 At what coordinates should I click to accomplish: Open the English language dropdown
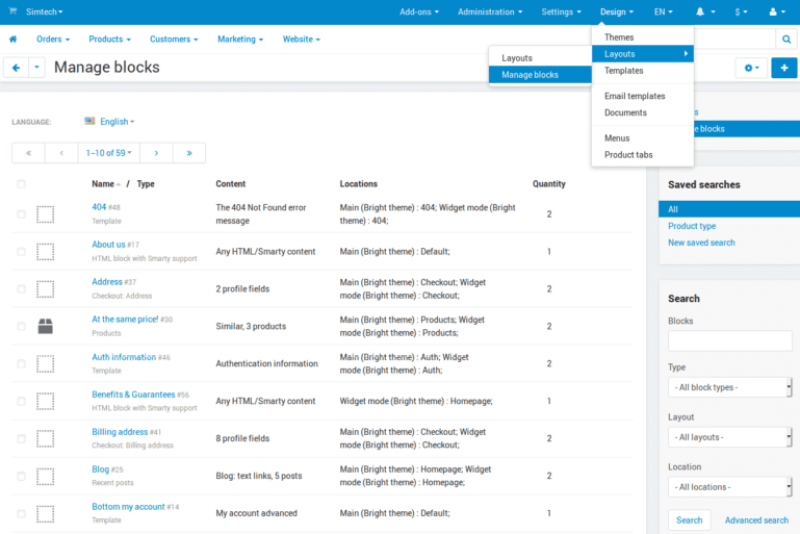pyautogui.click(x=110, y=121)
